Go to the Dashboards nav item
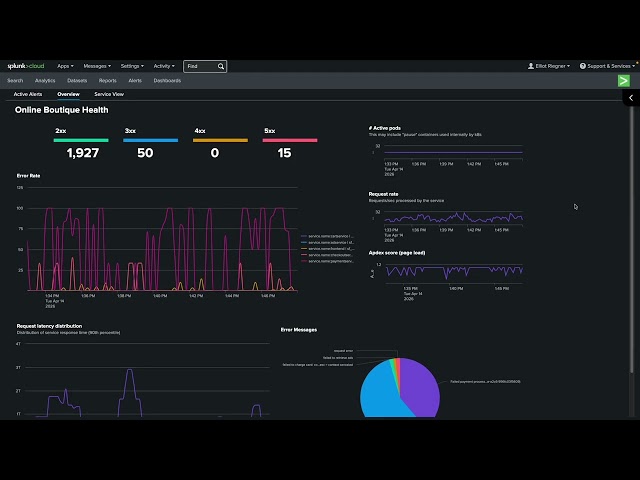The width and height of the screenshot is (640, 480). (167, 81)
